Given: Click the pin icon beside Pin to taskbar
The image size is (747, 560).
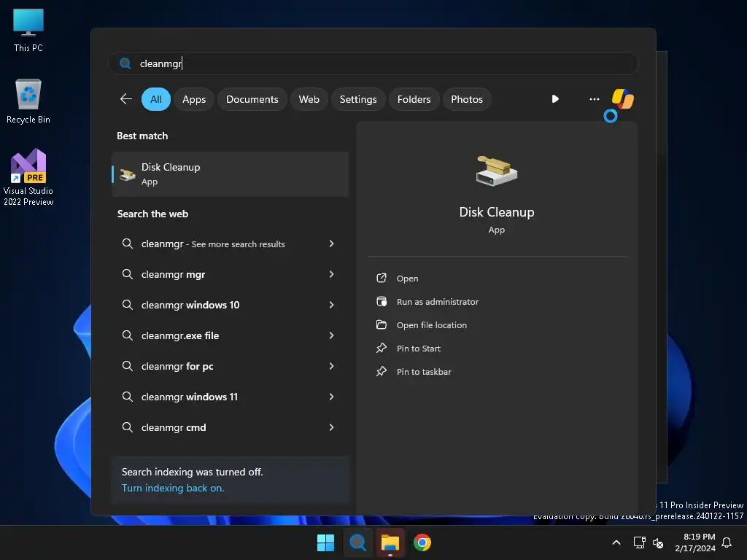Looking at the screenshot, I should (x=382, y=371).
